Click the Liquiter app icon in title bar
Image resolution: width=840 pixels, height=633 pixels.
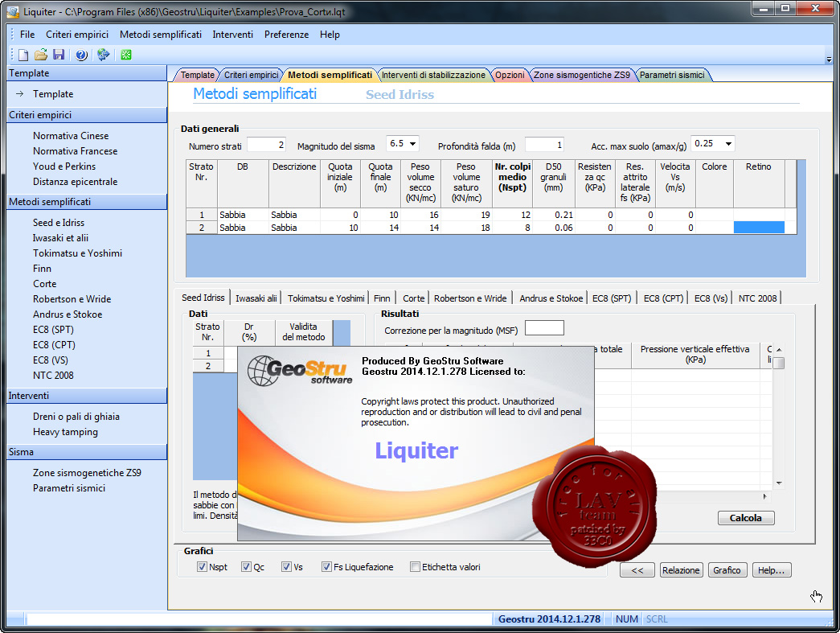click(x=13, y=11)
